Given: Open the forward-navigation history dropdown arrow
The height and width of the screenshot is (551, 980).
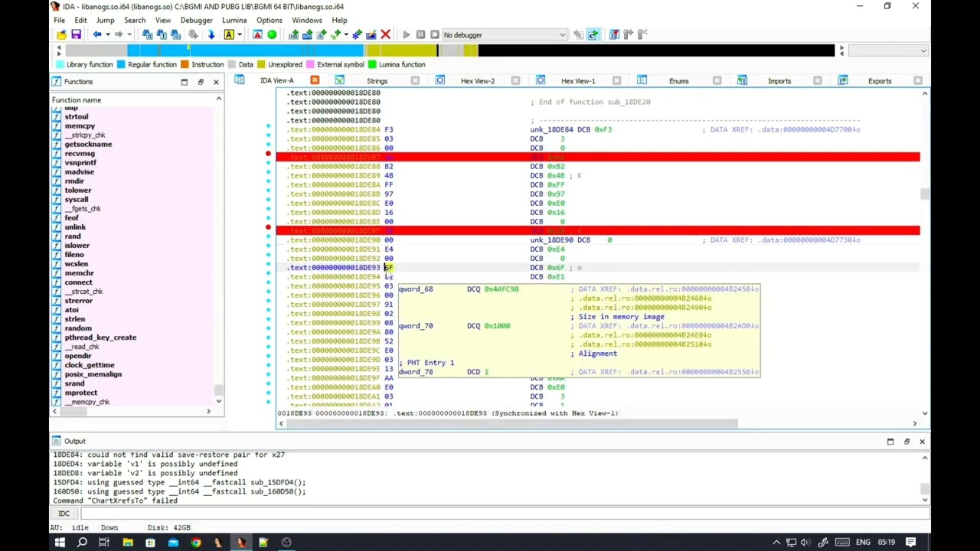Looking at the screenshot, I should [x=129, y=34].
